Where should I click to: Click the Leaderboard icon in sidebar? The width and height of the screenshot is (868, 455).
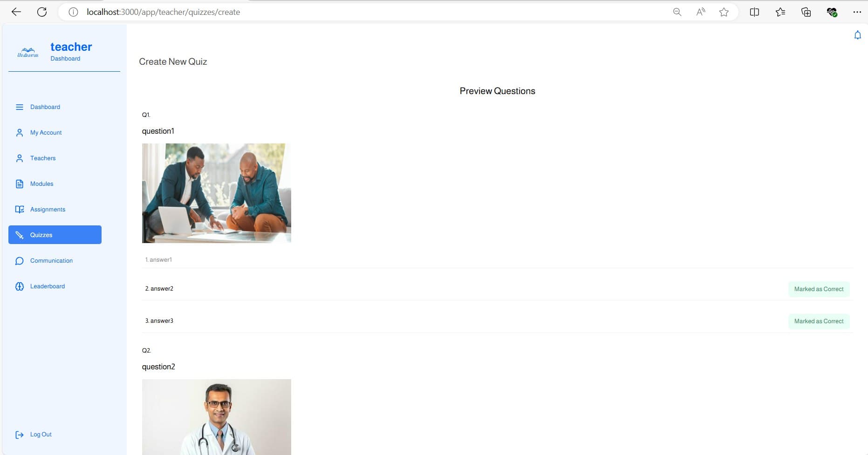[20, 286]
